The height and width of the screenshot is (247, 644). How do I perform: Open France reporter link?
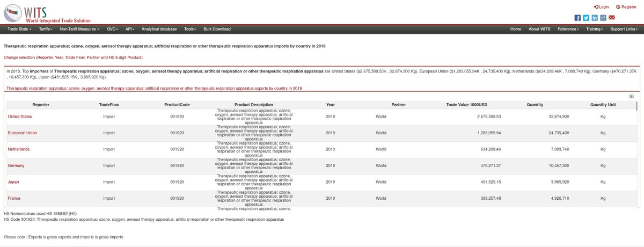(x=14, y=198)
